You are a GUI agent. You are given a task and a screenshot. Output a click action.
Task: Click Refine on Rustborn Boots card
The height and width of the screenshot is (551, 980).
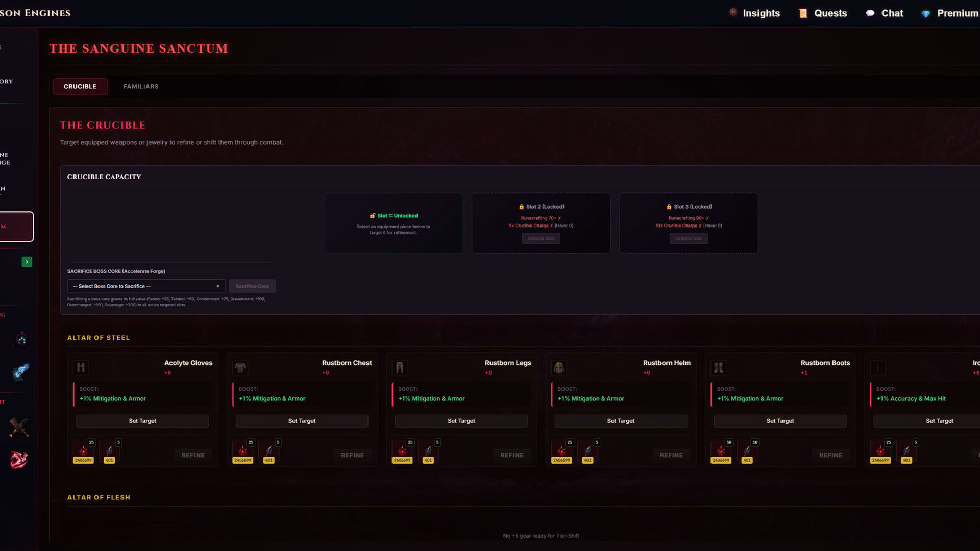pos(831,455)
